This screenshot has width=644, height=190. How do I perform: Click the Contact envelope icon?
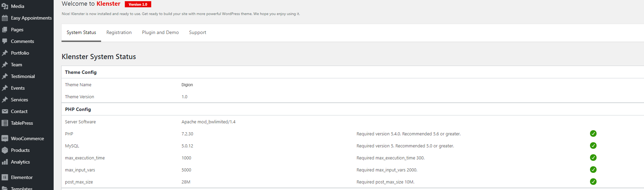point(5,111)
